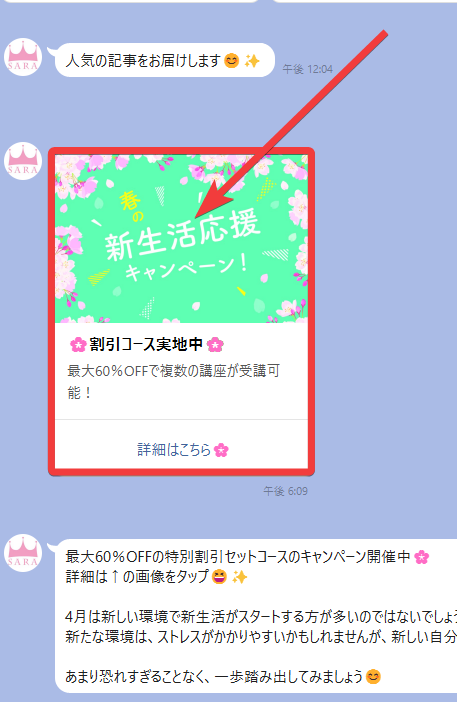Click grinning emoji after 画像をタップ

tap(219, 577)
